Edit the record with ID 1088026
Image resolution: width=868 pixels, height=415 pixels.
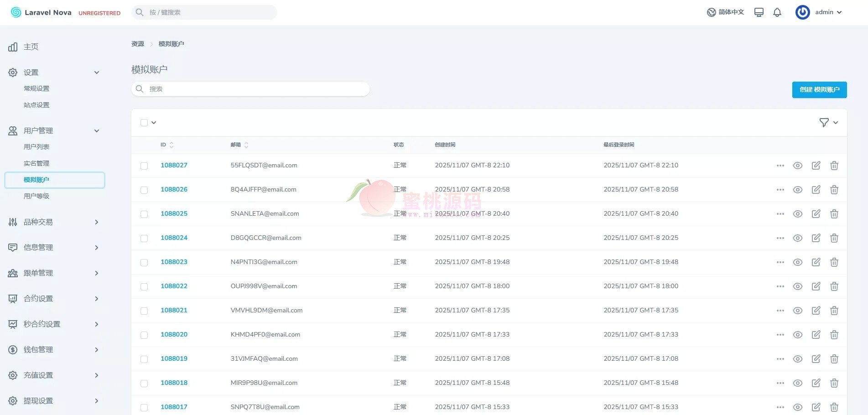(x=816, y=190)
